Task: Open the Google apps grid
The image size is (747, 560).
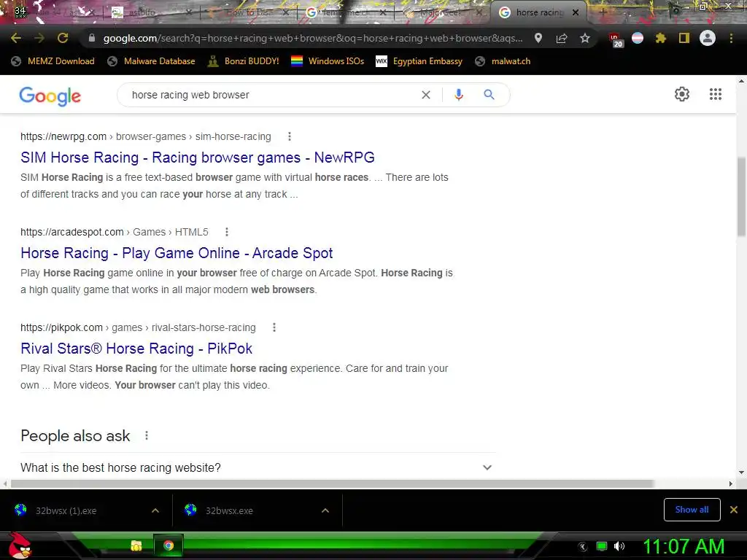Action: click(716, 94)
